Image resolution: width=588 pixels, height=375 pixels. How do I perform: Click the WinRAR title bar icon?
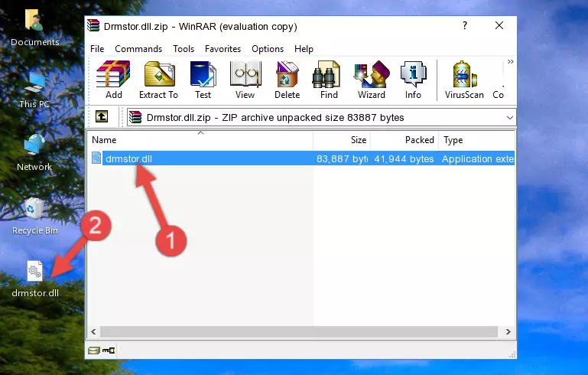point(93,25)
